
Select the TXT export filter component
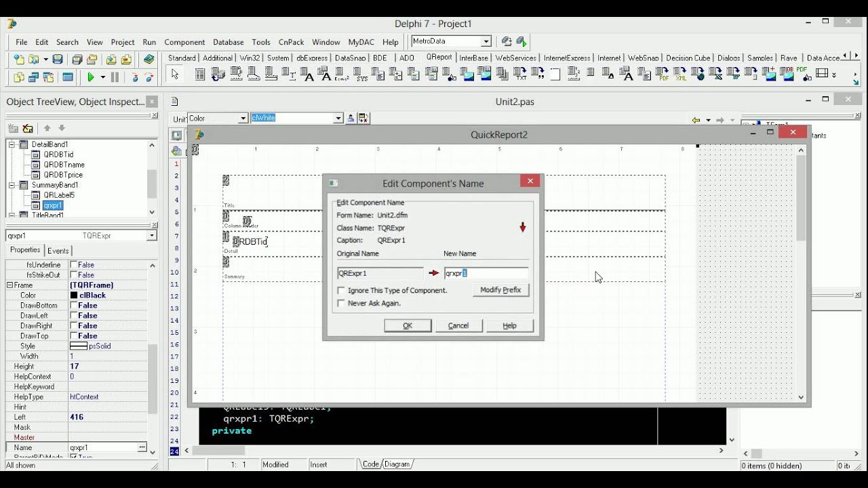click(521, 75)
